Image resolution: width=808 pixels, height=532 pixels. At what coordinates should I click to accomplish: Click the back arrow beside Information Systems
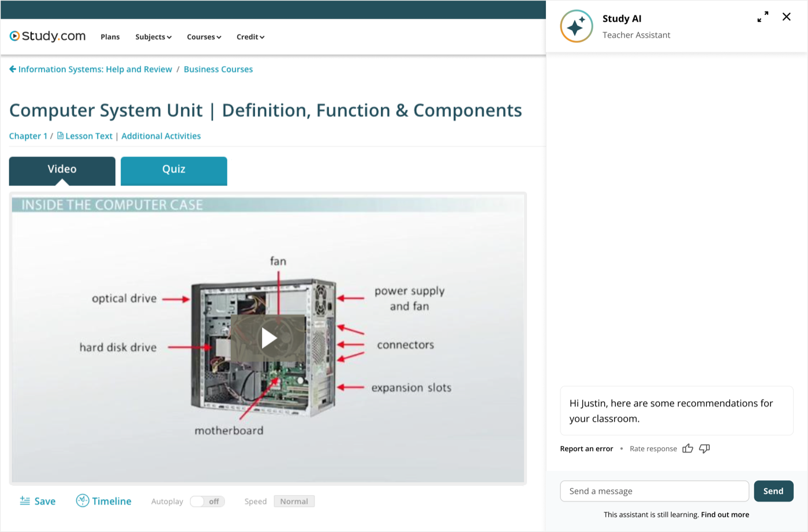(x=13, y=69)
